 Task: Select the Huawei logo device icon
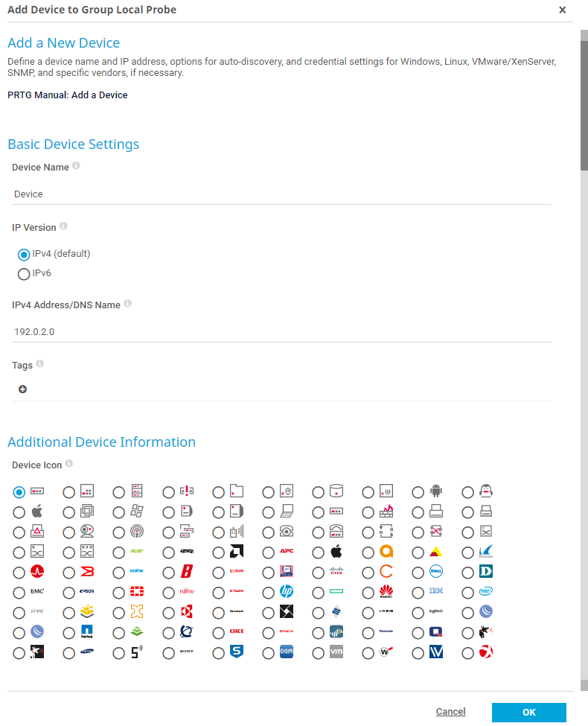coord(368,593)
